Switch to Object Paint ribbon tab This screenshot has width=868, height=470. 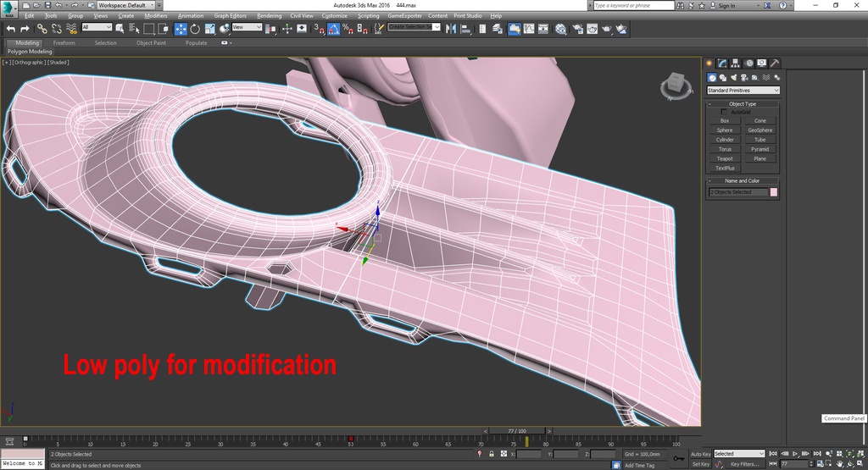(151, 42)
